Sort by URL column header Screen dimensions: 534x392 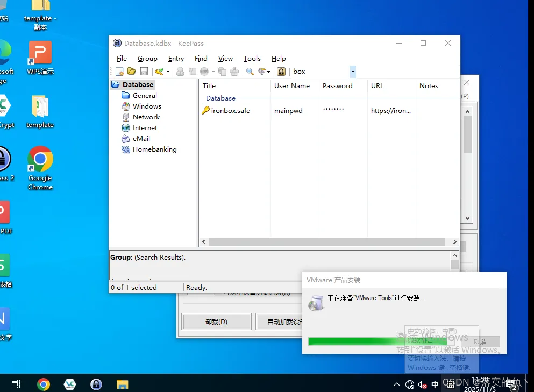click(x=391, y=86)
